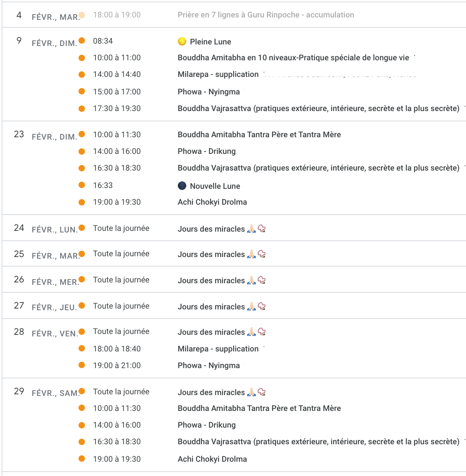This screenshot has height=476, width=466.
Task: Open the Pleine Lune event
Action: click(x=210, y=42)
